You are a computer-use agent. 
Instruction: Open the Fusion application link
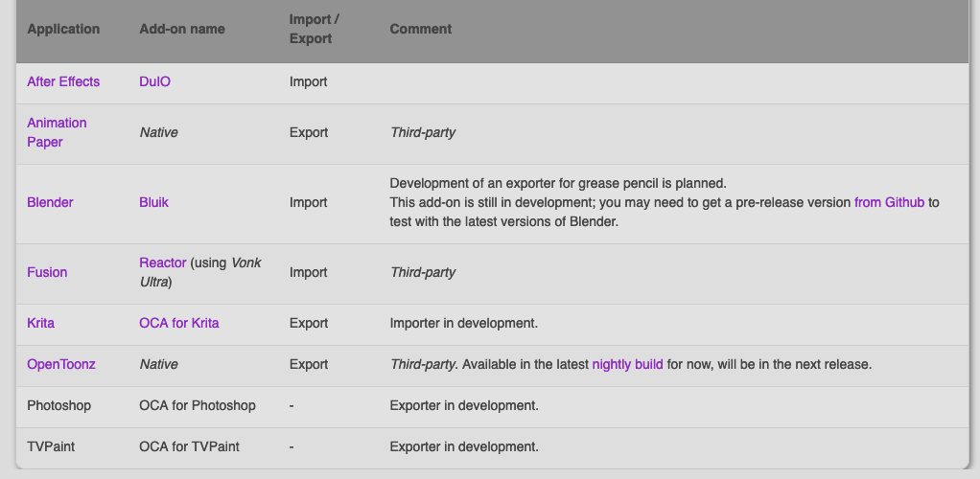point(47,272)
